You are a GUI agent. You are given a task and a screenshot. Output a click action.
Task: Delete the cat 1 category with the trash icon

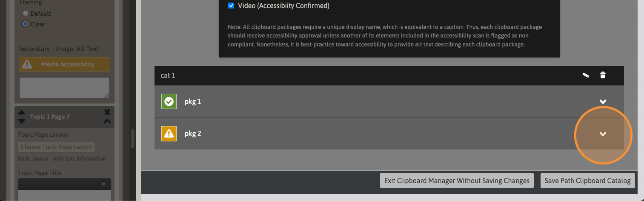click(603, 75)
